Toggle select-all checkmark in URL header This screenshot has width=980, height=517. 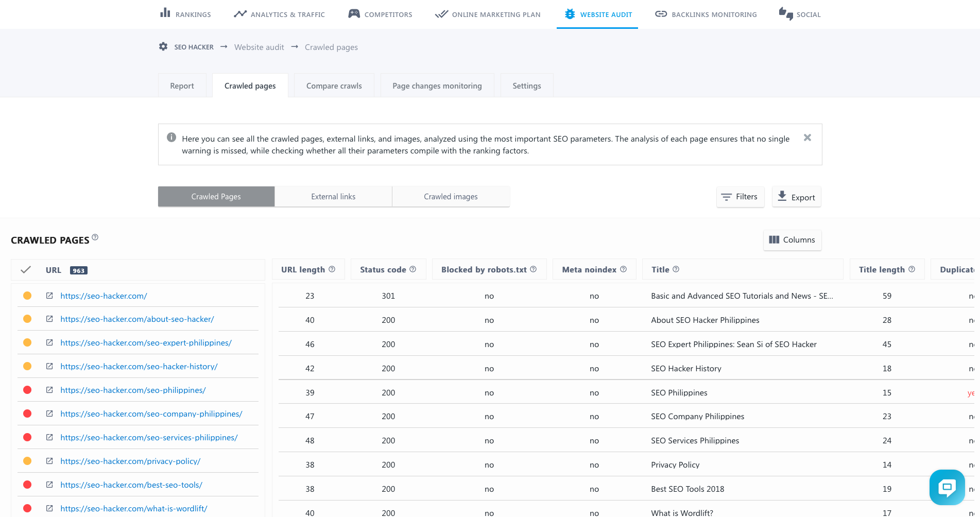26,270
